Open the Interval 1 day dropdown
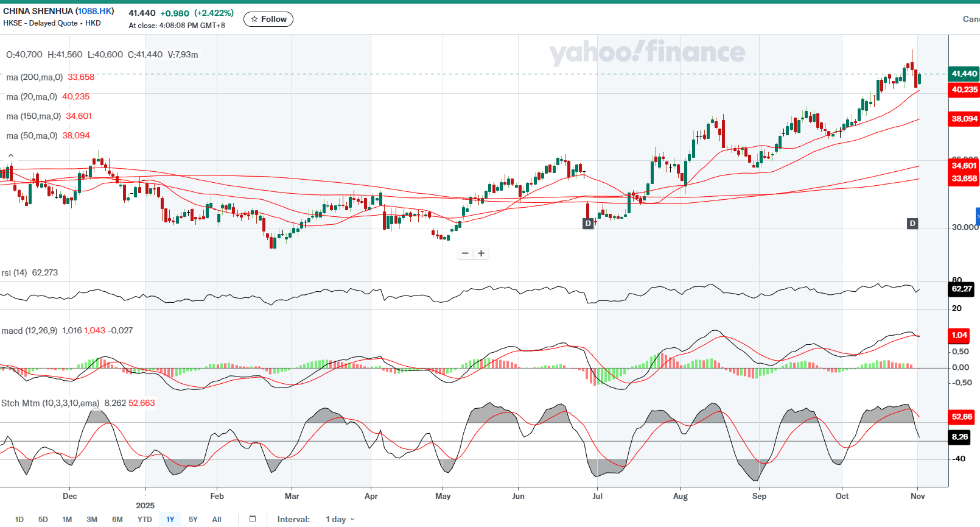The width and height of the screenshot is (980, 527). [340, 520]
